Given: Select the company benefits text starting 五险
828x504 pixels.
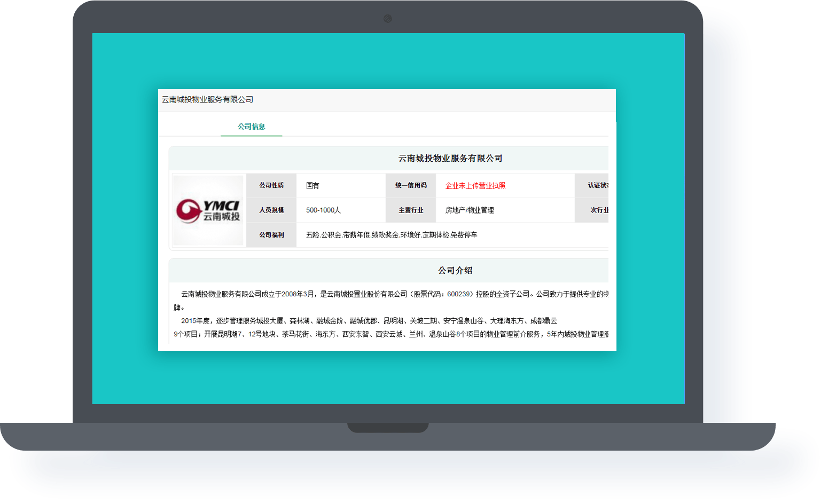Looking at the screenshot, I should pyautogui.click(x=392, y=235).
